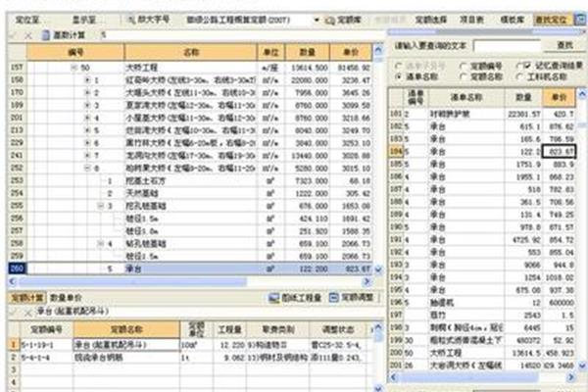Click row header 157 in the main table
Screen dimensions: 588x392
[17, 68]
